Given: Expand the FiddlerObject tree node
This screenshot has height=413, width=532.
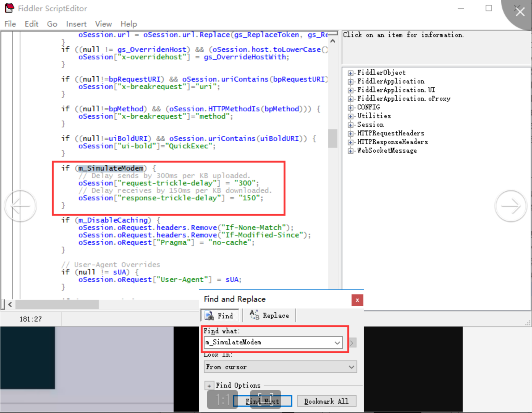Looking at the screenshot, I should click(350, 73).
